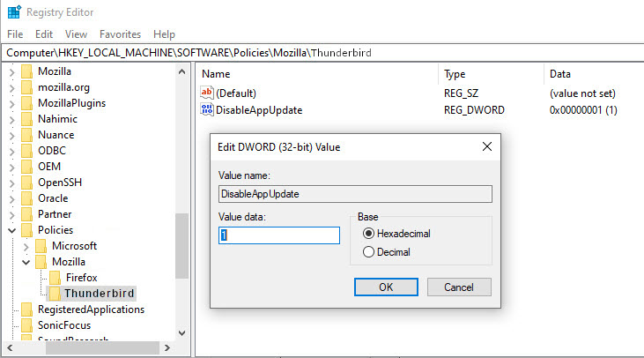Expand the Oracle key
Image resolution: width=644 pixels, height=358 pixels.
[x=12, y=199]
